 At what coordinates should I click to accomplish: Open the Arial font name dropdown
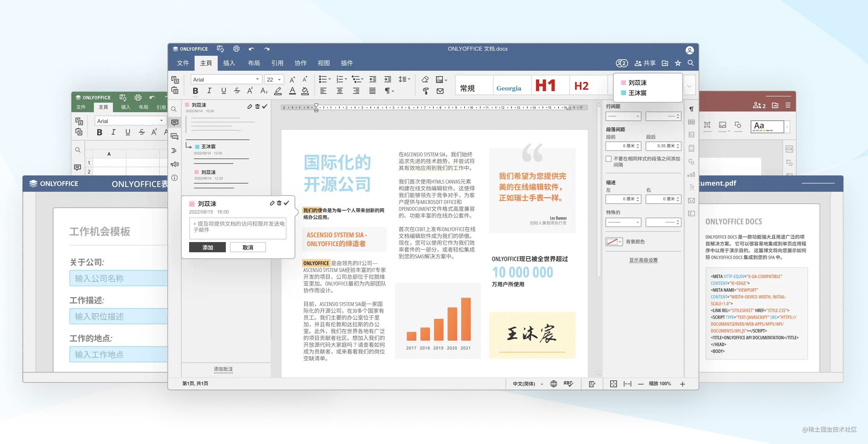[257, 79]
